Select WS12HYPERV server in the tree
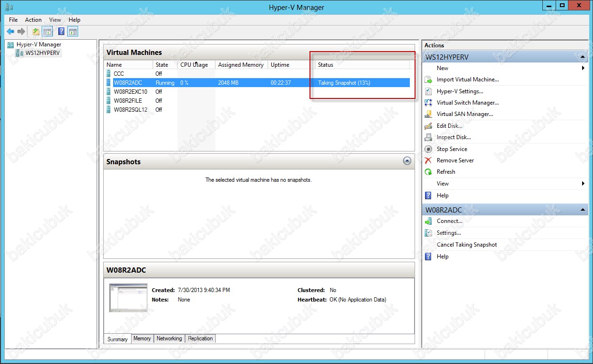This screenshot has height=364, width=593. (x=43, y=53)
